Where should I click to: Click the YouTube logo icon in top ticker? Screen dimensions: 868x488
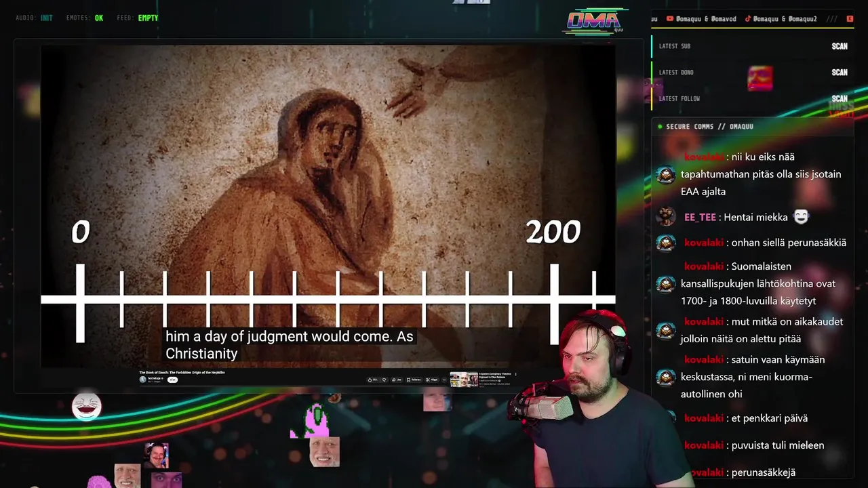click(670, 18)
